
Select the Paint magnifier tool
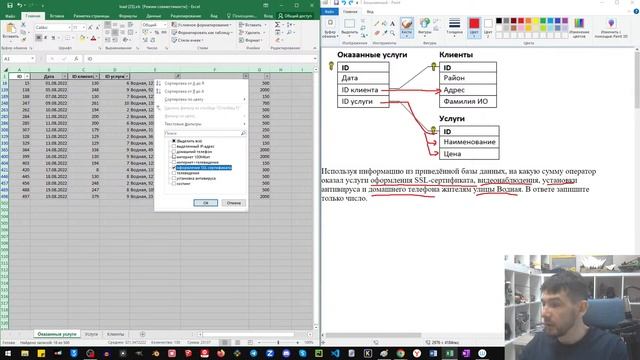tap(392, 33)
